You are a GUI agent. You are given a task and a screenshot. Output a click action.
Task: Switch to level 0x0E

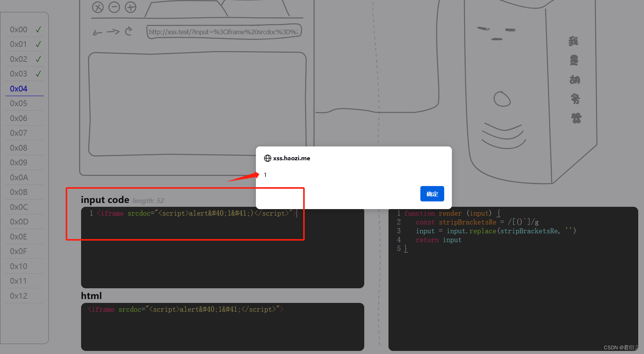click(x=18, y=237)
